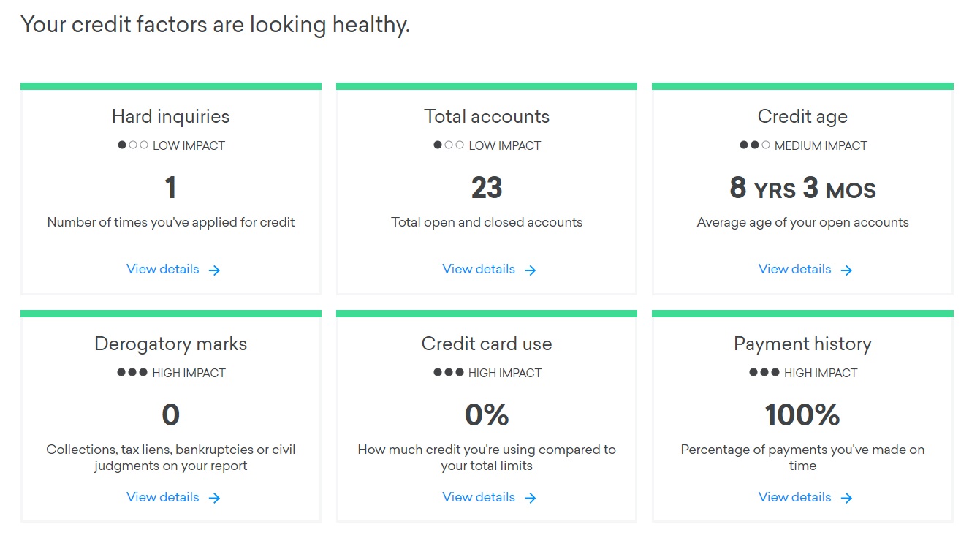Viewport: 980px width, 538px height.
Task: Open View details for Total accounts
Action: point(490,269)
